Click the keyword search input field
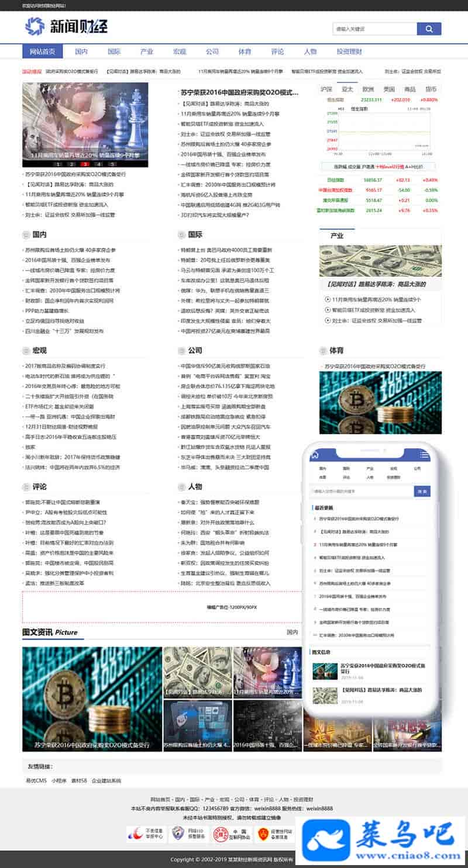 click(374, 29)
